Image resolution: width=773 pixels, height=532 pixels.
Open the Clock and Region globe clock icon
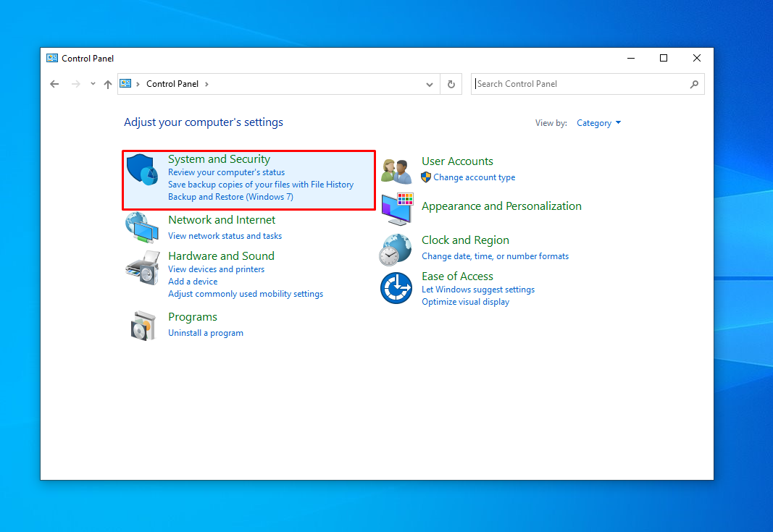396,249
